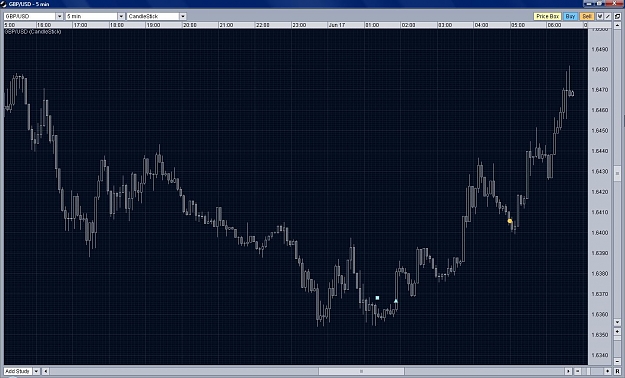The height and width of the screenshot is (378, 625).
Task: Click the blue Buy button
Action: click(x=570, y=16)
